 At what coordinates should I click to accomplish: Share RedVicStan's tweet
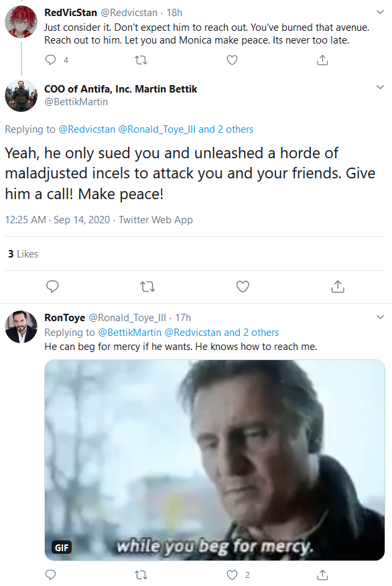pos(322,60)
